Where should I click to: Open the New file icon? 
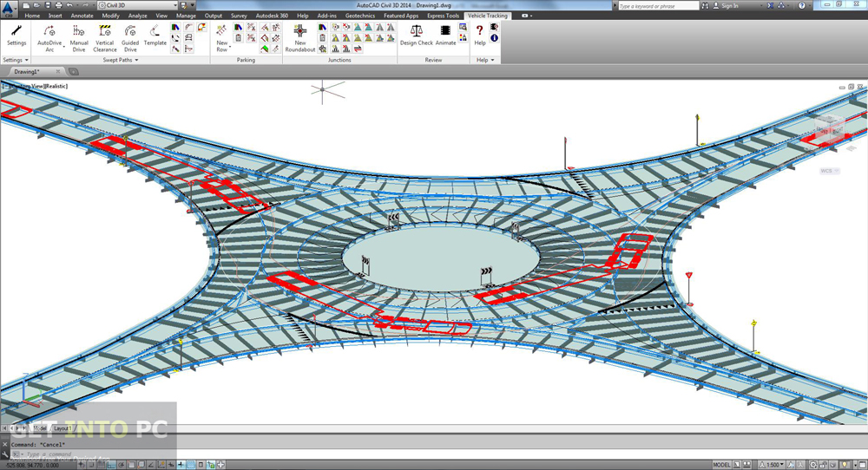pos(26,5)
